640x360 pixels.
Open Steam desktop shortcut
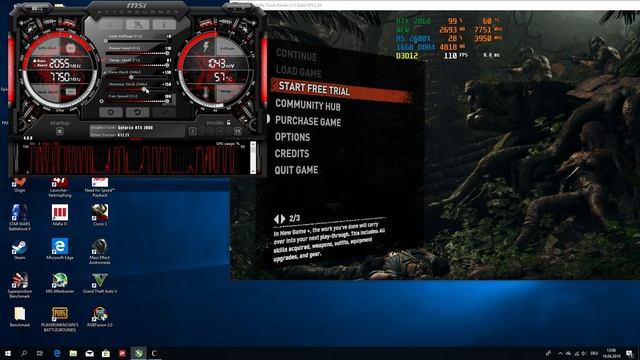[x=19, y=249]
